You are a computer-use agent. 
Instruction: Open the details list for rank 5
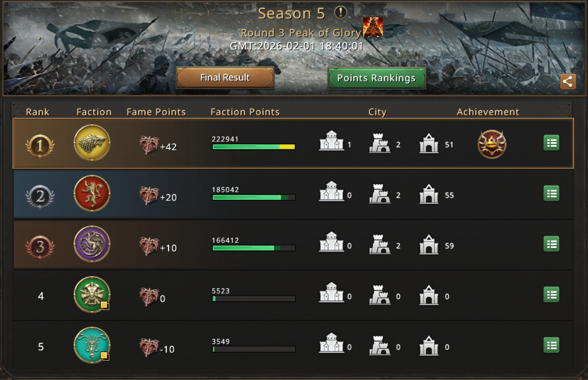[x=551, y=345]
